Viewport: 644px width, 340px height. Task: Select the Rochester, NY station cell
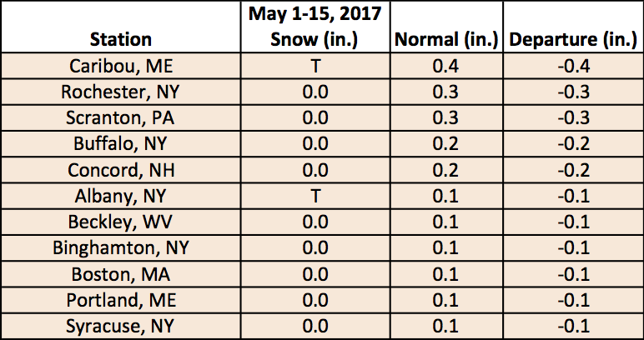tap(120, 91)
